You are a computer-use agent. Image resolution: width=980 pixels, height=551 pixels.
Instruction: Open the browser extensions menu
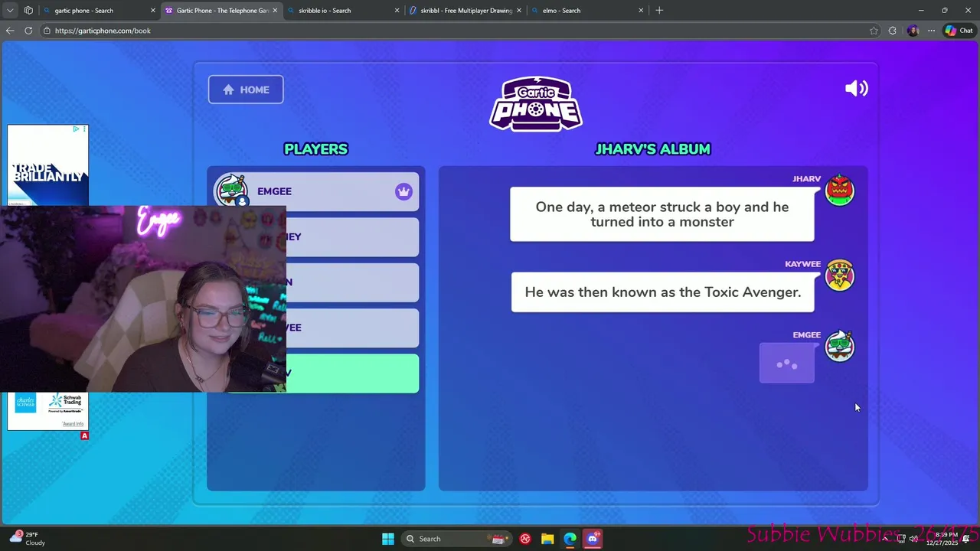(893, 31)
